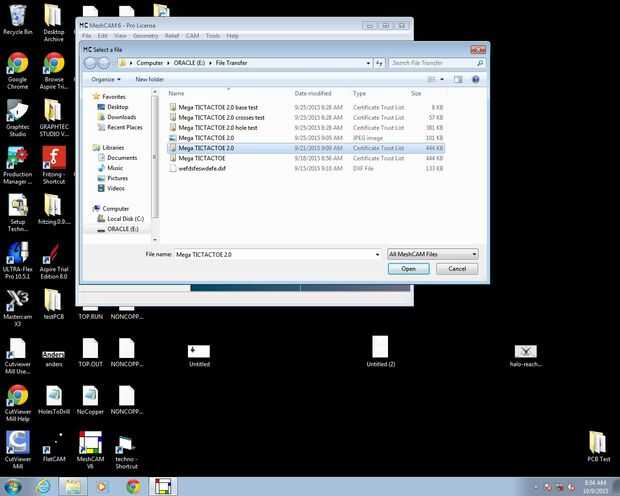Select the HolesToDrill file on desktop

click(54, 399)
